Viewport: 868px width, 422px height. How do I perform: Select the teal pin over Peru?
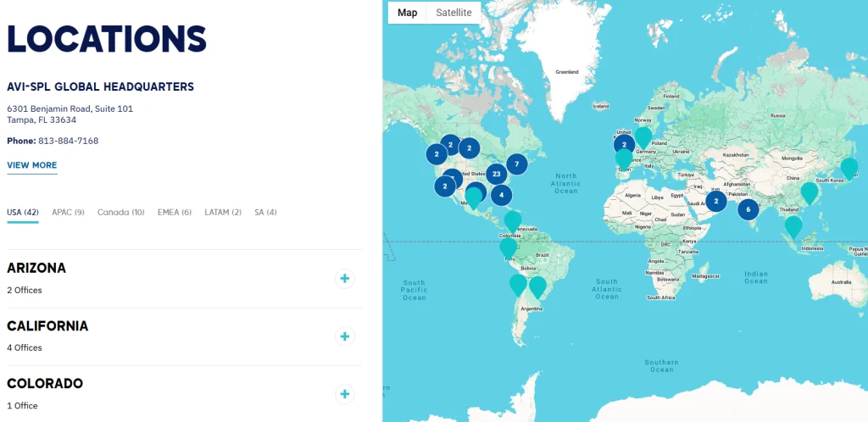coord(509,247)
